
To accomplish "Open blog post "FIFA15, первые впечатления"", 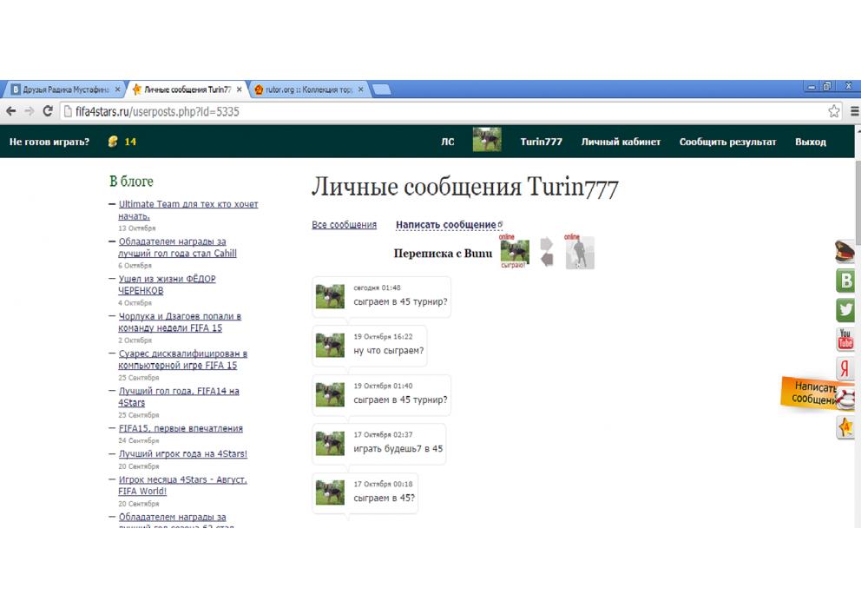I will (181, 428).
